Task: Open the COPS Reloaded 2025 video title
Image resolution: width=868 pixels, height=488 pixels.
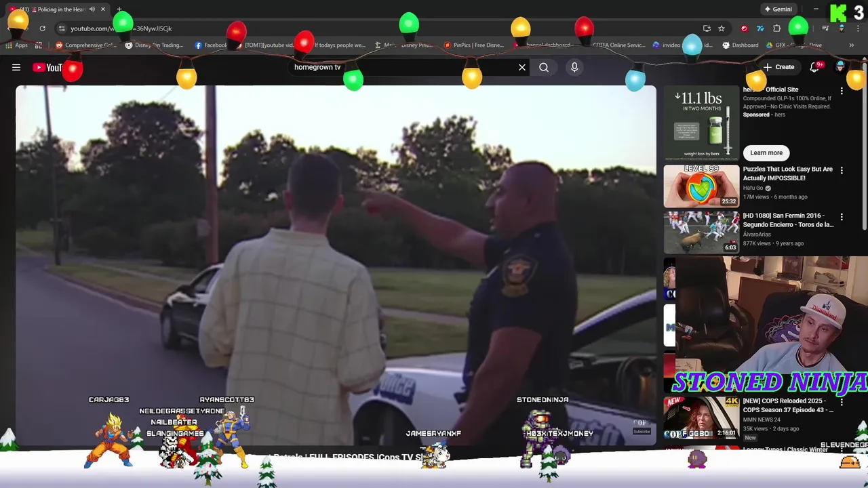Action: pyautogui.click(x=788, y=405)
